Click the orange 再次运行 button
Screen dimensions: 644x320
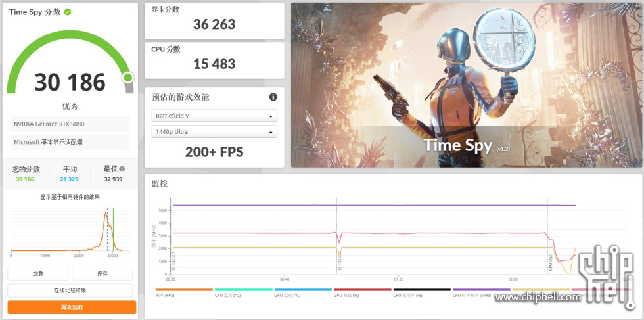[x=72, y=308]
